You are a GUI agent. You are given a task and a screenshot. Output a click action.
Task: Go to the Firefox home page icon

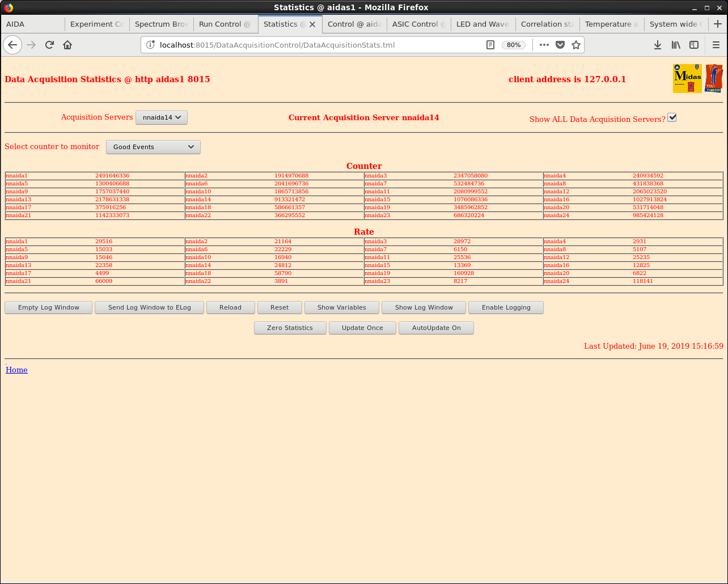coord(67,45)
